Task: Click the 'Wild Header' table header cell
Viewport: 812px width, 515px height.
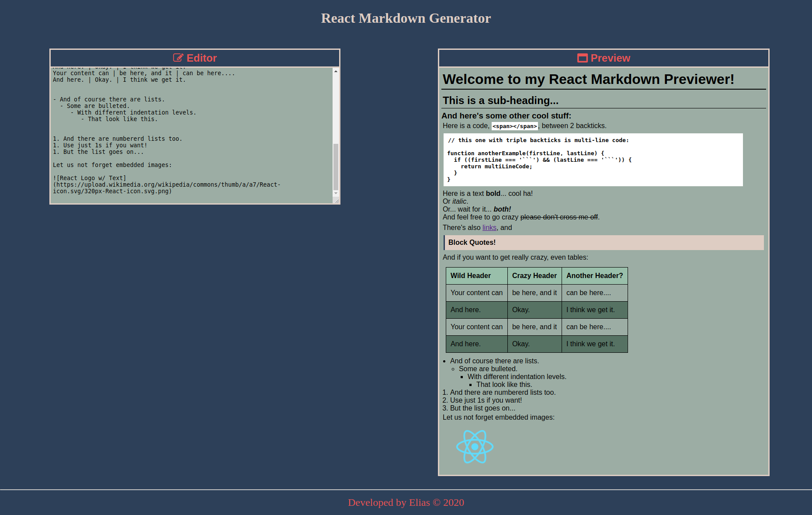Action: pos(476,276)
